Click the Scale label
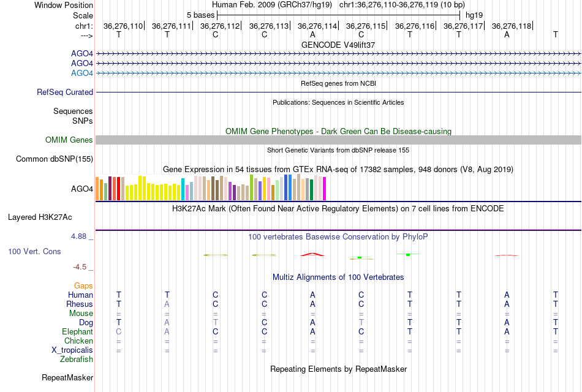Viewport: 582px width, 392px height. tap(83, 15)
